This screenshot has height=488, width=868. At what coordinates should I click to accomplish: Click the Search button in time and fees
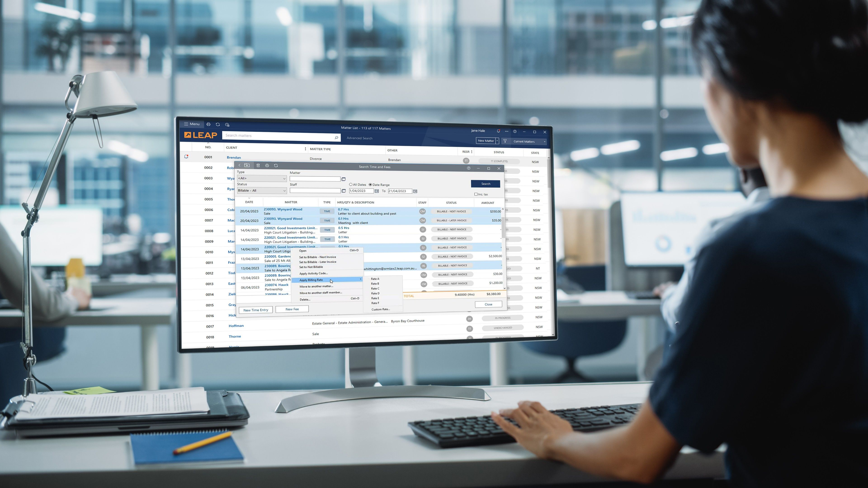point(486,183)
